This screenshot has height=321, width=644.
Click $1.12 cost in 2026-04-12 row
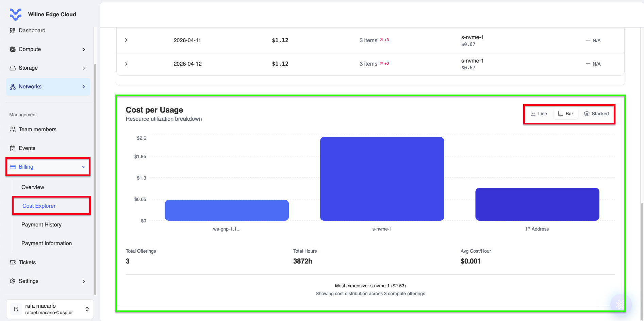[280, 64]
